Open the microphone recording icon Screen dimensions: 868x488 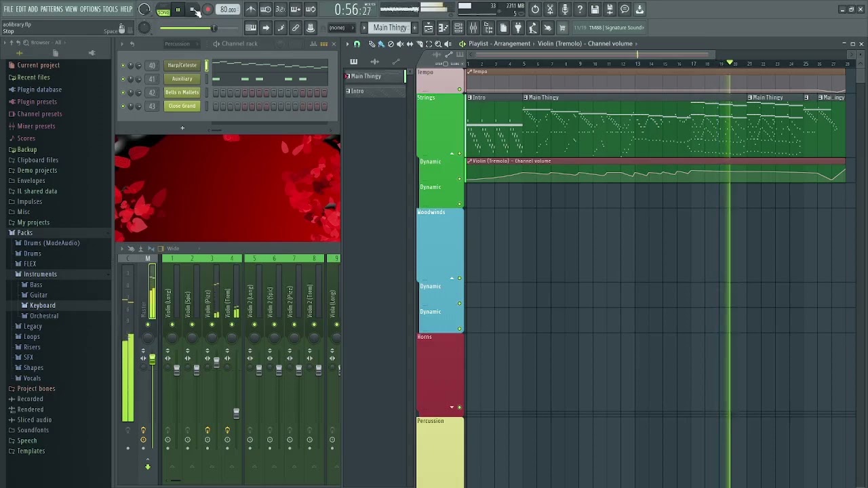(565, 9)
